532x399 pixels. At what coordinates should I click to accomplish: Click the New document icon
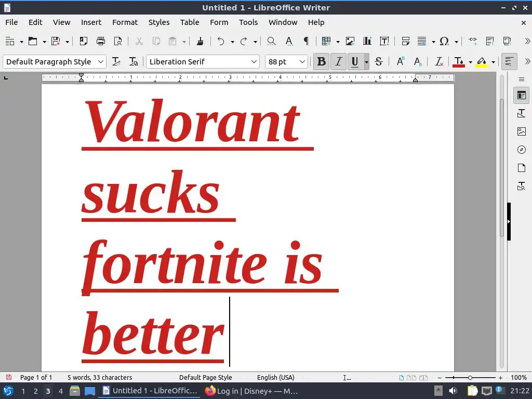10,42
